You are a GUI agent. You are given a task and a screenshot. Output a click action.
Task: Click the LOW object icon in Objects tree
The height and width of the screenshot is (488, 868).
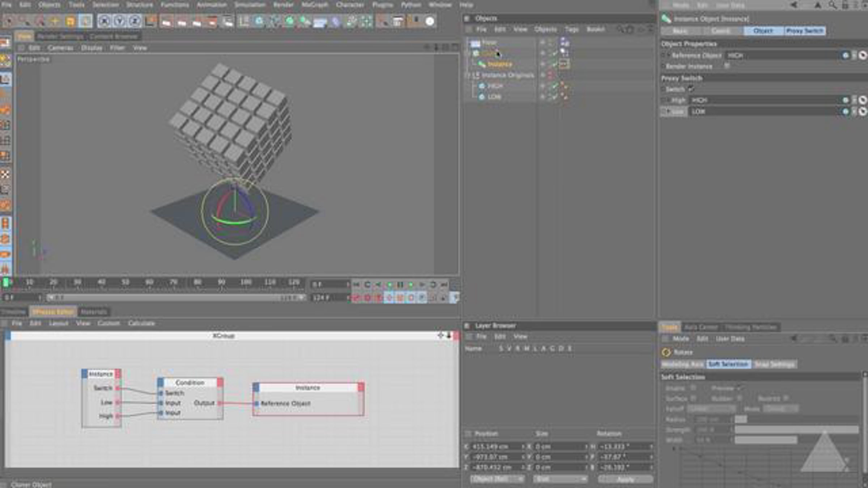coord(482,97)
